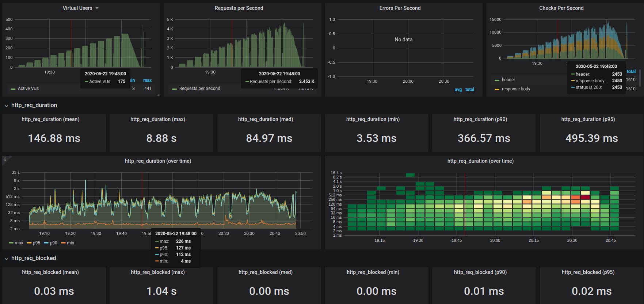The height and width of the screenshot is (304, 644).
Task: Click the 495.39 ms p95 duration value
Action: [x=592, y=138]
